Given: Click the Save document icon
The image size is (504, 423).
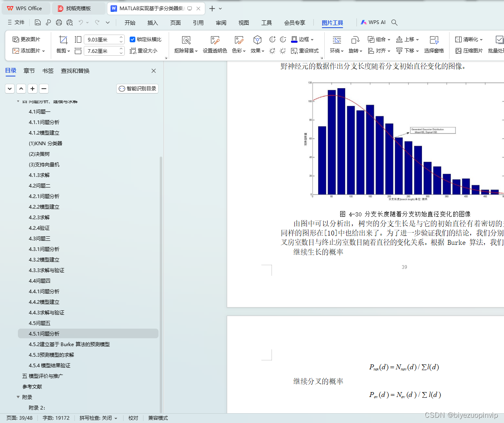Looking at the screenshot, I should pyautogui.click(x=38, y=22).
